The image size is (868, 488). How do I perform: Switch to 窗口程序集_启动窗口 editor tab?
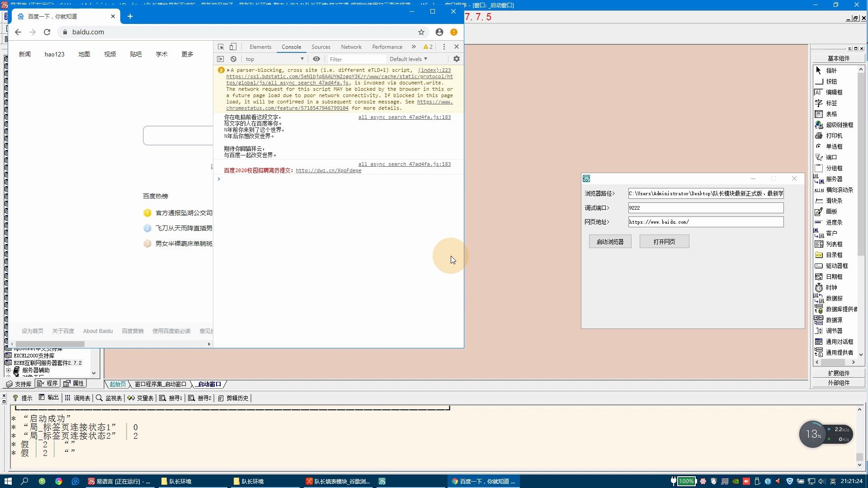pos(160,384)
